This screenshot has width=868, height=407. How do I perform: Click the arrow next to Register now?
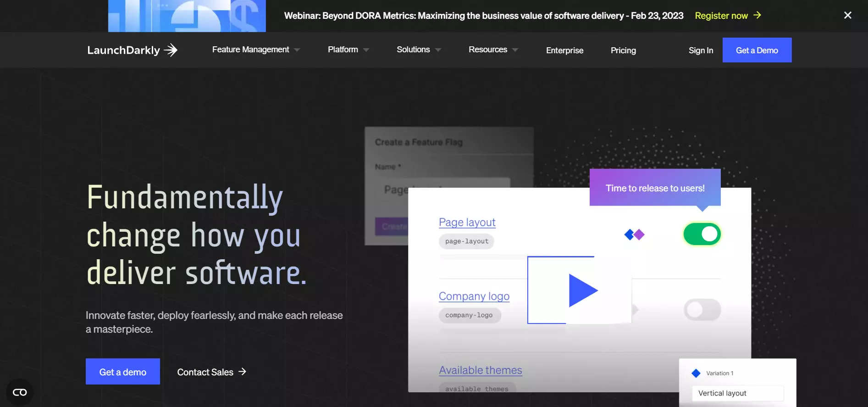click(x=757, y=15)
